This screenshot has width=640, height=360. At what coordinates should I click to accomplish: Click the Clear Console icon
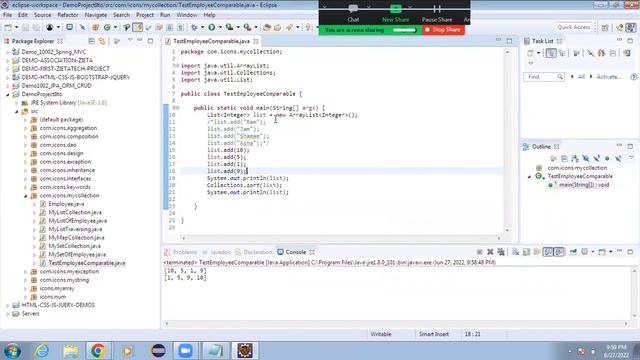(x=516, y=252)
